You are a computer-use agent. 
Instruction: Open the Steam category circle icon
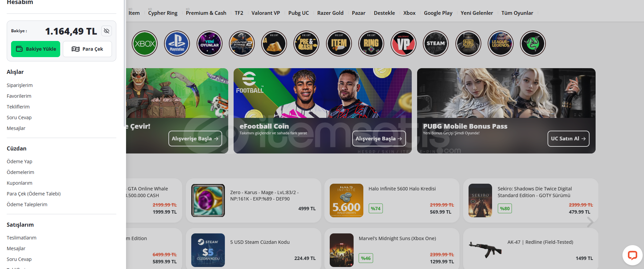click(x=436, y=44)
